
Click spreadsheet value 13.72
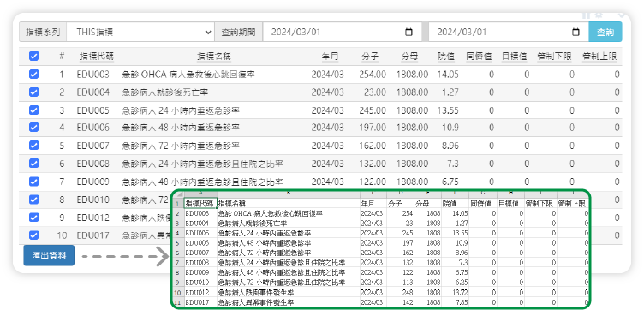[x=455, y=293]
